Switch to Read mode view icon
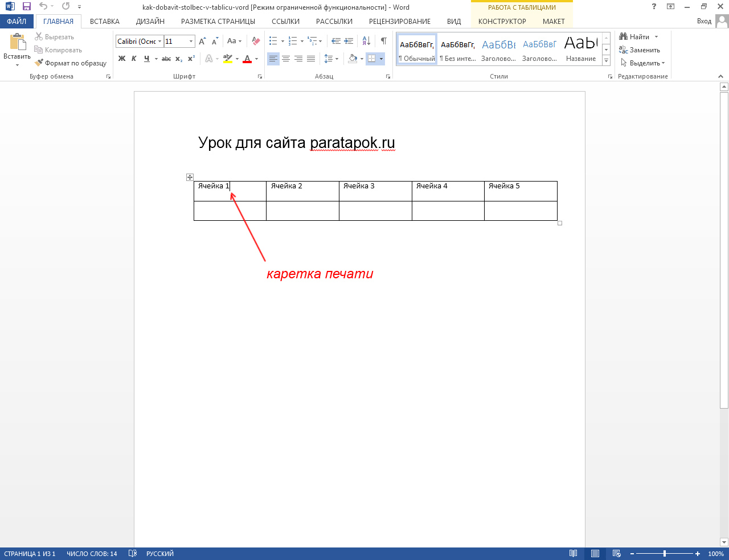 pos(574,554)
